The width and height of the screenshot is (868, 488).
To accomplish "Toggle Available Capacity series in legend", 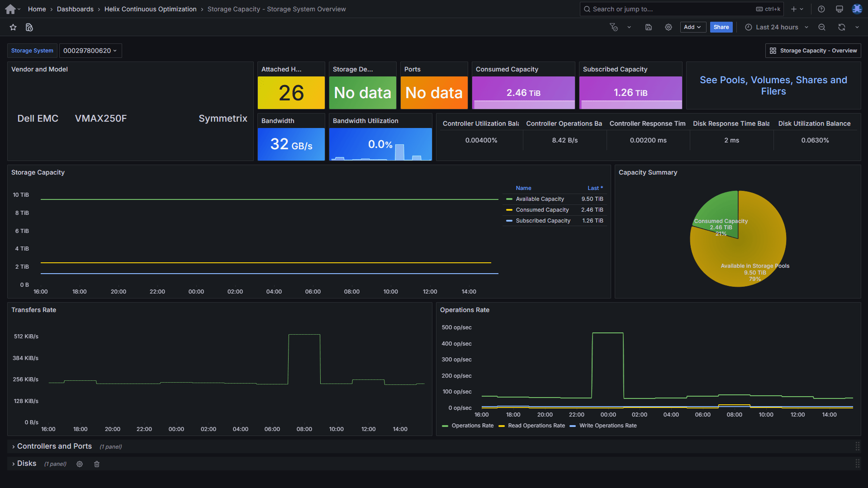I will coord(540,199).
